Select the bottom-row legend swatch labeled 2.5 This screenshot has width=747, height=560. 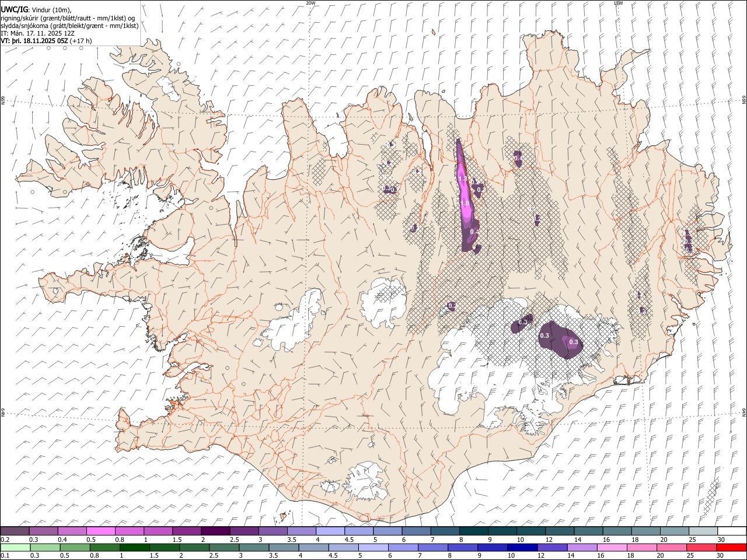(x=224, y=547)
